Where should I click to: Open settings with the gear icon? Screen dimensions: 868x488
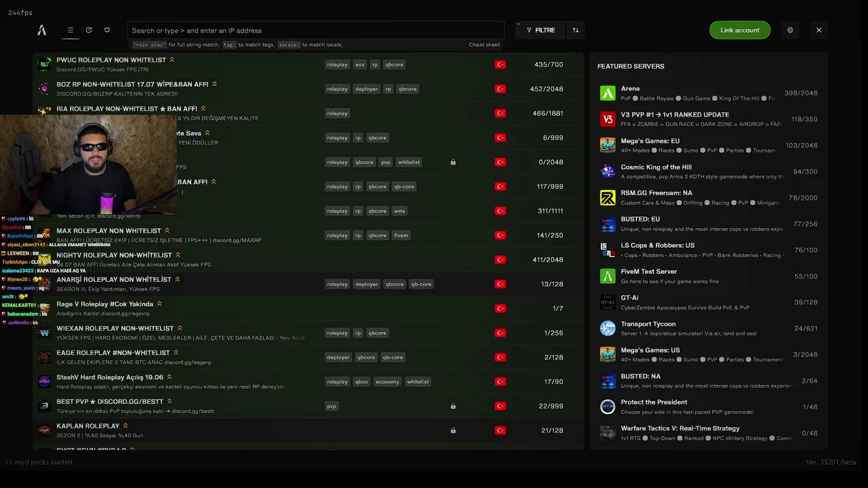pyautogui.click(x=790, y=30)
